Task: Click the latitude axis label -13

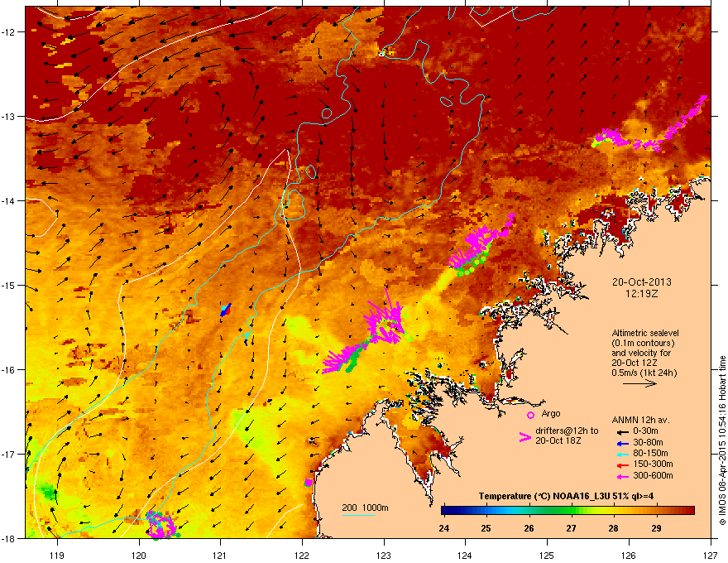Action: pyautogui.click(x=8, y=116)
